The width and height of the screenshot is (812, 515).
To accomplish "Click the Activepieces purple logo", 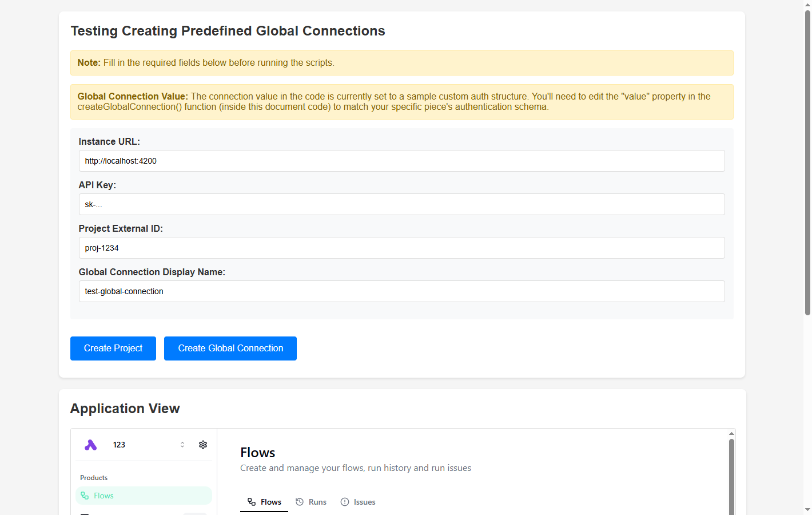I will tap(90, 445).
